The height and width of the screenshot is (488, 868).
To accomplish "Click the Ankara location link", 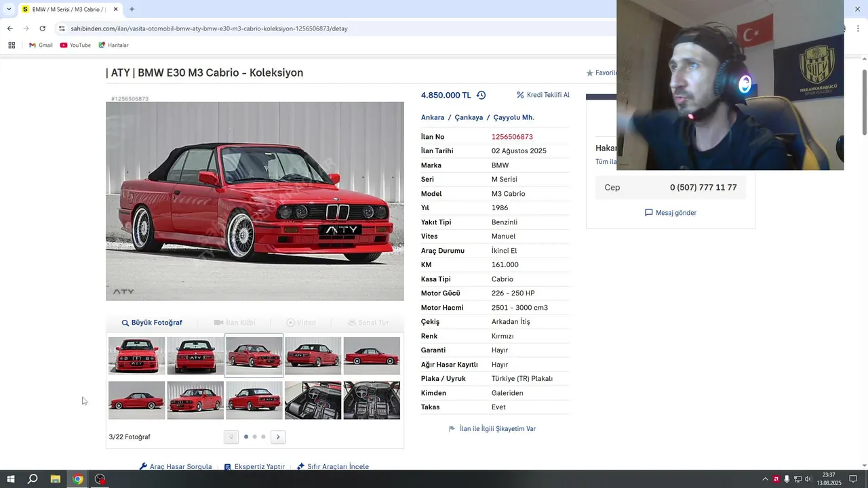I will [433, 117].
